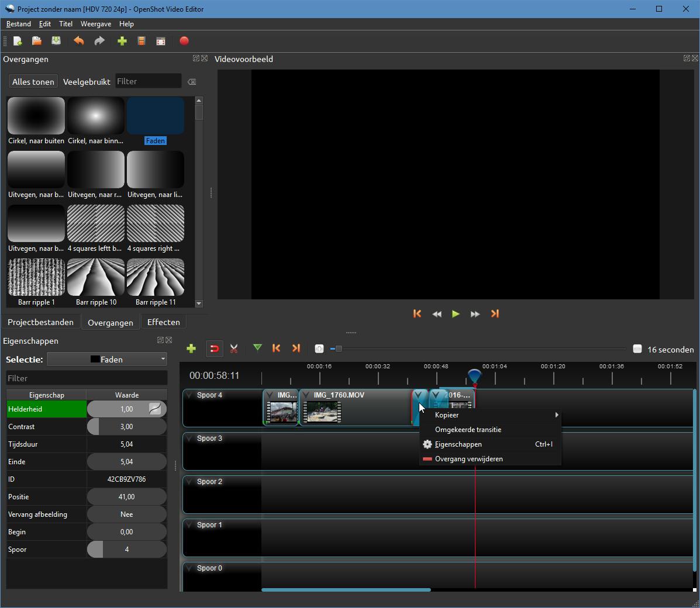The image size is (700, 608).
Task: Click the Save Project toolbar icon
Action: 56,41
